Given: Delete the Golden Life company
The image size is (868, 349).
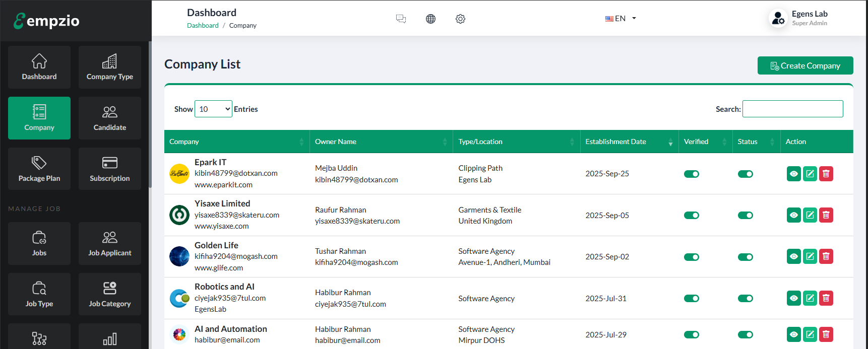Looking at the screenshot, I should click(x=826, y=256).
